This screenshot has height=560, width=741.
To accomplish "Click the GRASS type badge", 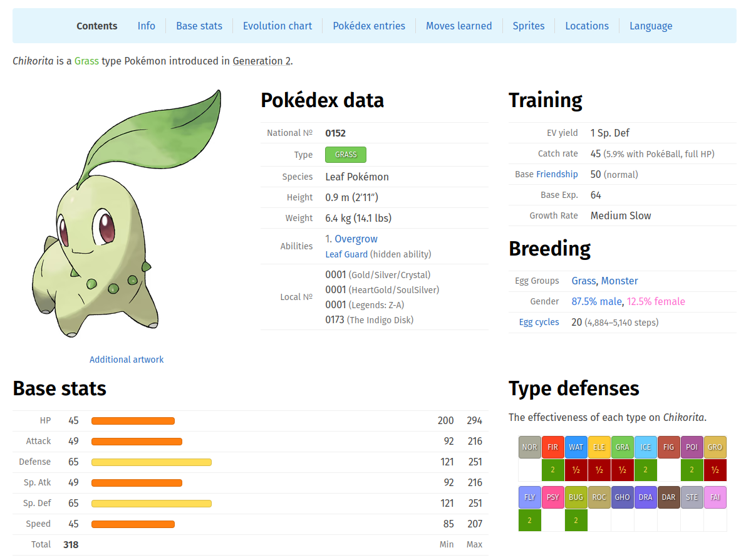I will click(x=345, y=154).
